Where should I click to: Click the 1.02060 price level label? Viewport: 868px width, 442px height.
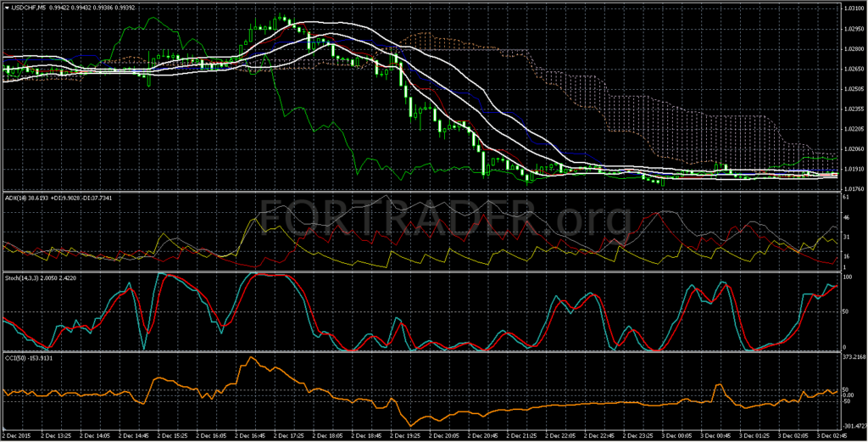click(853, 149)
